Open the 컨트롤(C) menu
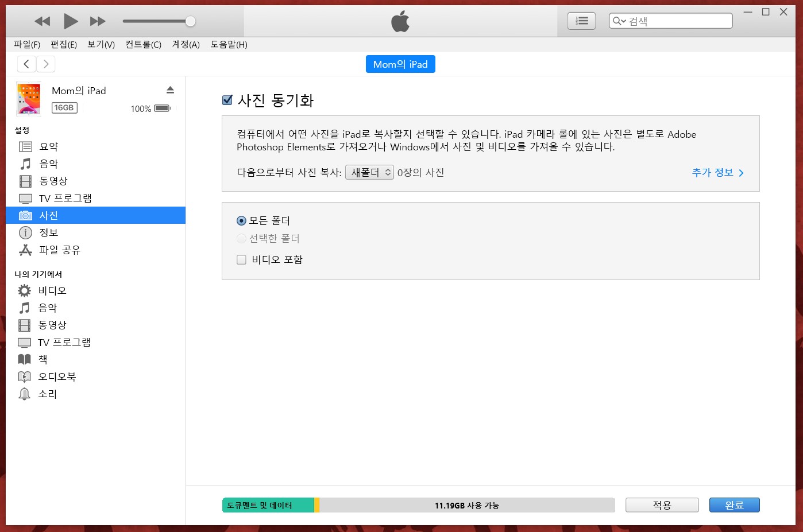 [x=143, y=44]
